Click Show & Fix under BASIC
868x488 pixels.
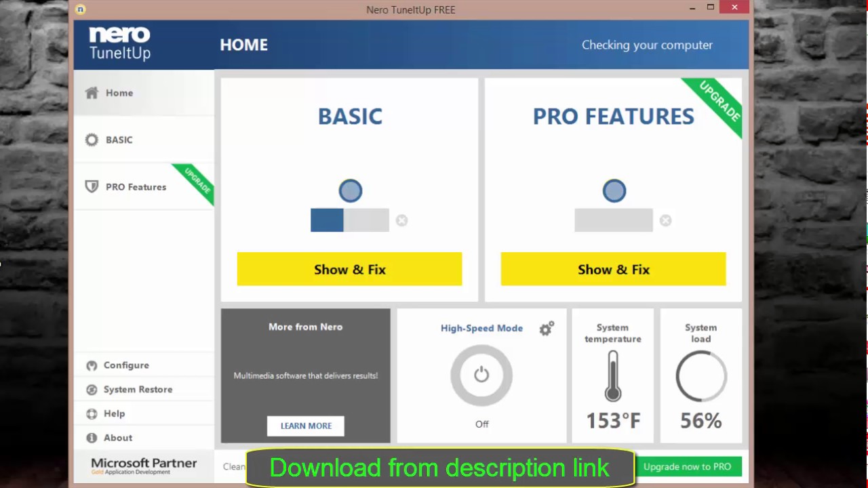tap(349, 269)
